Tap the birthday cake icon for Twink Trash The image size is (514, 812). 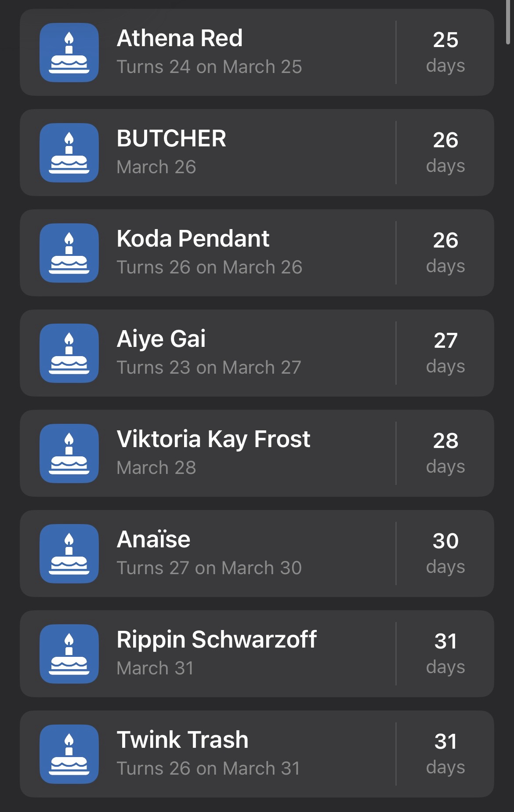[x=69, y=754]
